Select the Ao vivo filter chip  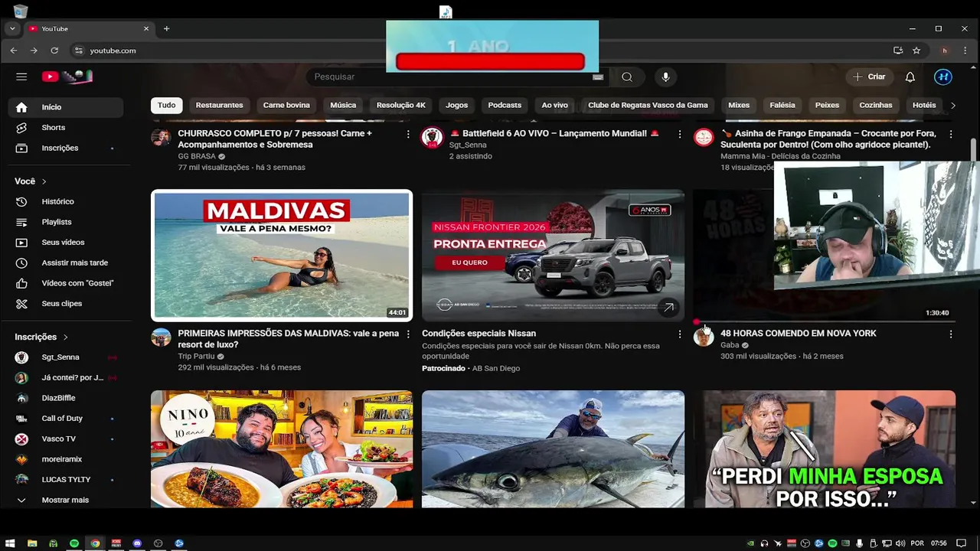pos(555,105)
